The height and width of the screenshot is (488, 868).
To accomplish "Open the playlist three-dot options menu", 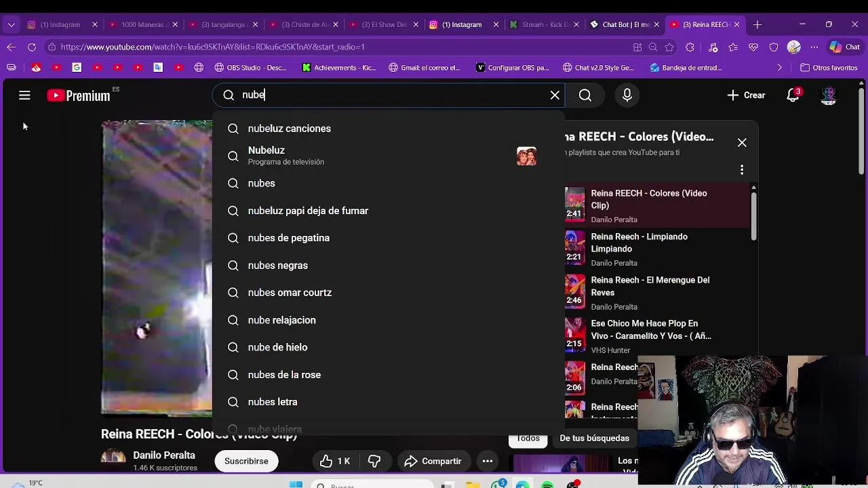I will (x=742, y=169).
